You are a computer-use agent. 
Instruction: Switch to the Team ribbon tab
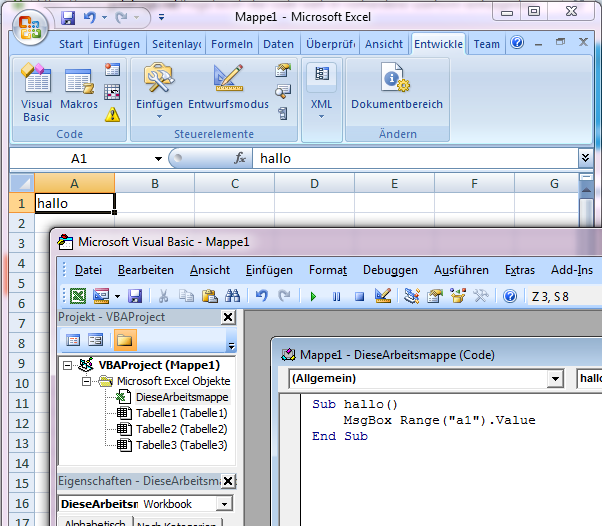[486, 44]
